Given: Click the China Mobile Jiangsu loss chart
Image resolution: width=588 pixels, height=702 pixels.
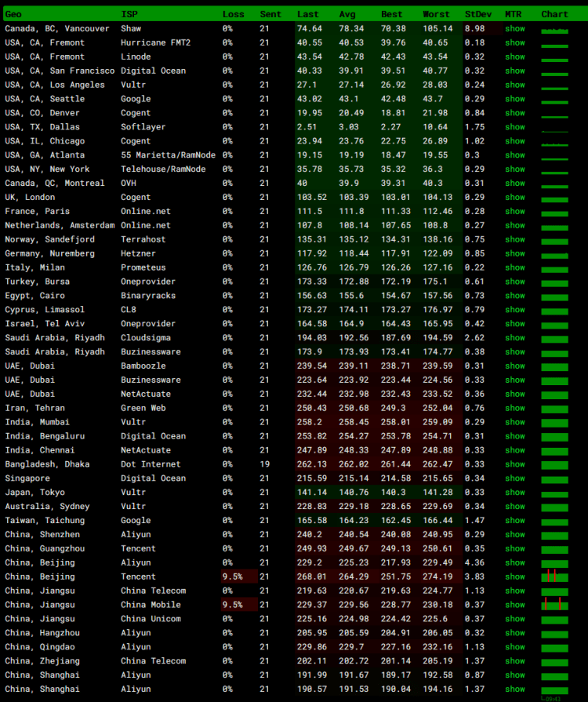Looking at the screenshot, I should click(554, 604).
